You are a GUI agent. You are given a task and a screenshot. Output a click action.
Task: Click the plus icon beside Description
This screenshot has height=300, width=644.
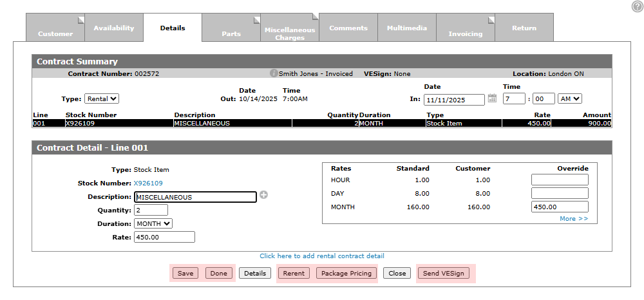(263, 196)
